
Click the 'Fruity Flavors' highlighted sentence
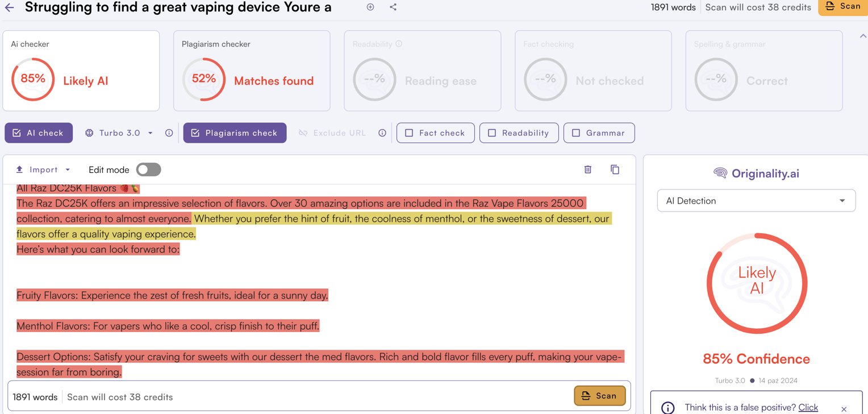172,296
